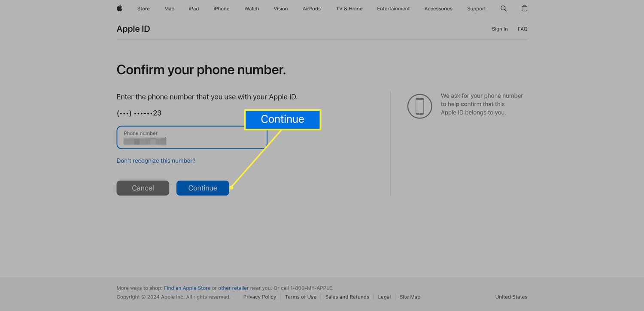Open the search magnifier icon
The height and width of the screenshot is (311, 644).
pos(504,9)
